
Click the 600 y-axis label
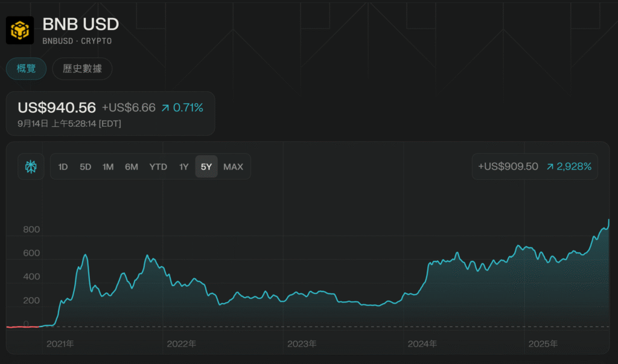pos(31,253)
